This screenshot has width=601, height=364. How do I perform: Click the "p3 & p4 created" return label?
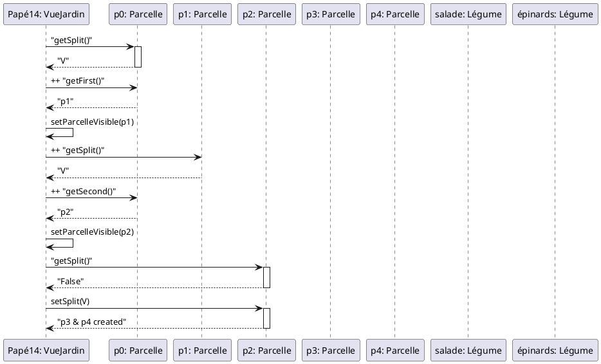pyautogui.click(x=91, y=322)
